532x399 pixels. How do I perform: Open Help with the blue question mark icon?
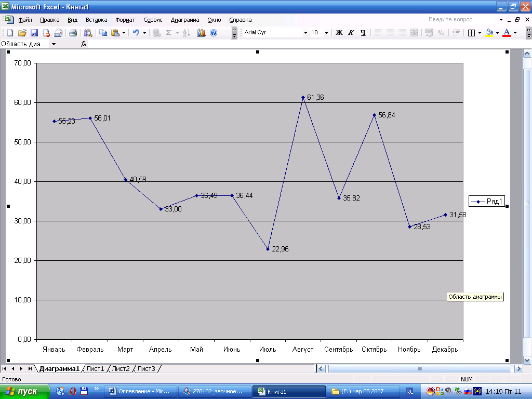click(x=214, y=33)
